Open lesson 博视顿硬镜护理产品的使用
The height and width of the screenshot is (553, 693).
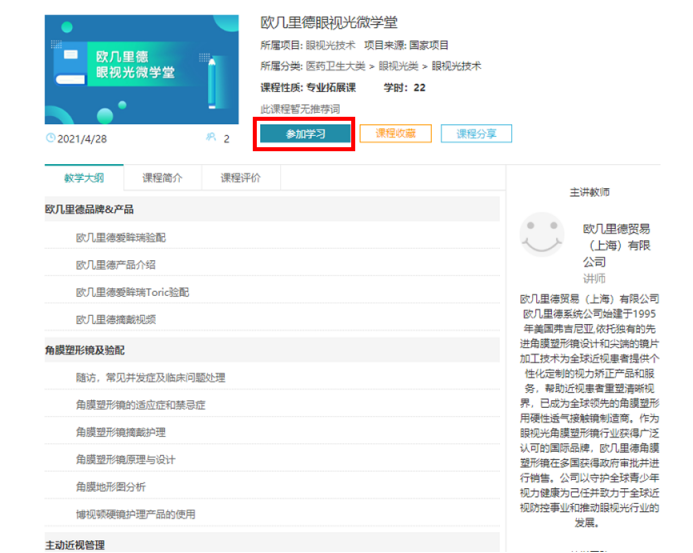135,514
